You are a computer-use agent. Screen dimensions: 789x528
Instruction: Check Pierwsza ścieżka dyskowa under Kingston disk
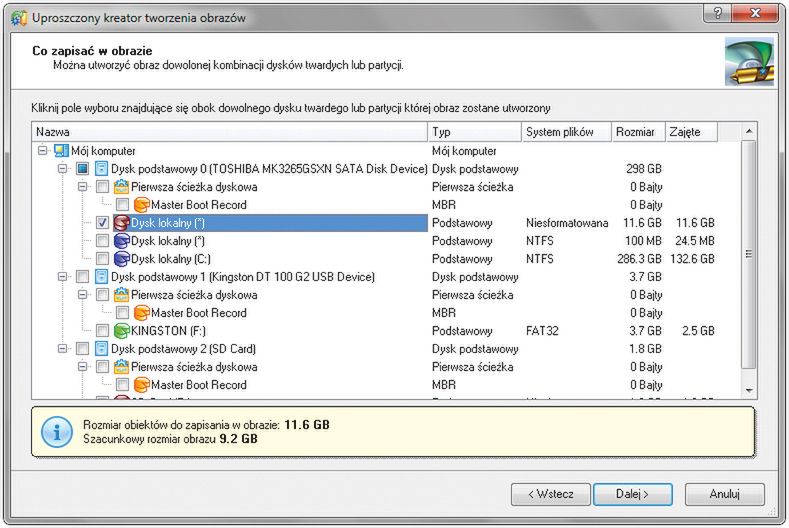[x=102, y=295]
